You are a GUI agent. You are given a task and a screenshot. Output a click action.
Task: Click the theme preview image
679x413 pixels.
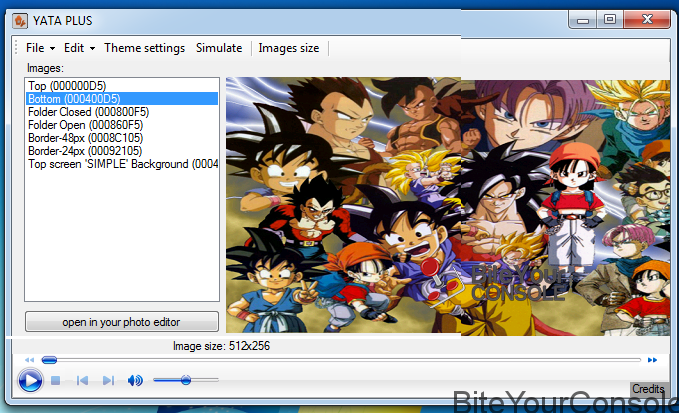[x=448, y=205]
